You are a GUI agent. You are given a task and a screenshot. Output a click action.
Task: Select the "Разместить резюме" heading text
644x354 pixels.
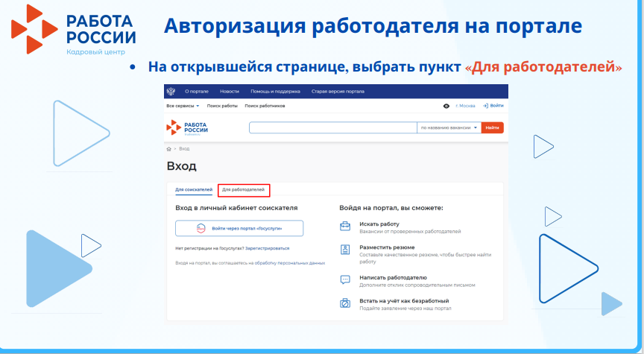point(388,247)
